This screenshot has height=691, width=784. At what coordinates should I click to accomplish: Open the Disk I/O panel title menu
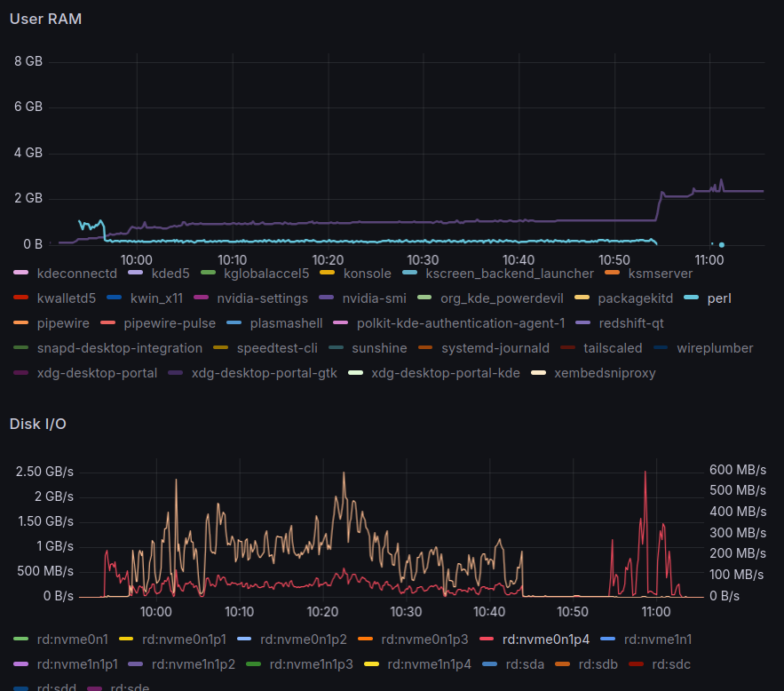[x=37, y=424]
